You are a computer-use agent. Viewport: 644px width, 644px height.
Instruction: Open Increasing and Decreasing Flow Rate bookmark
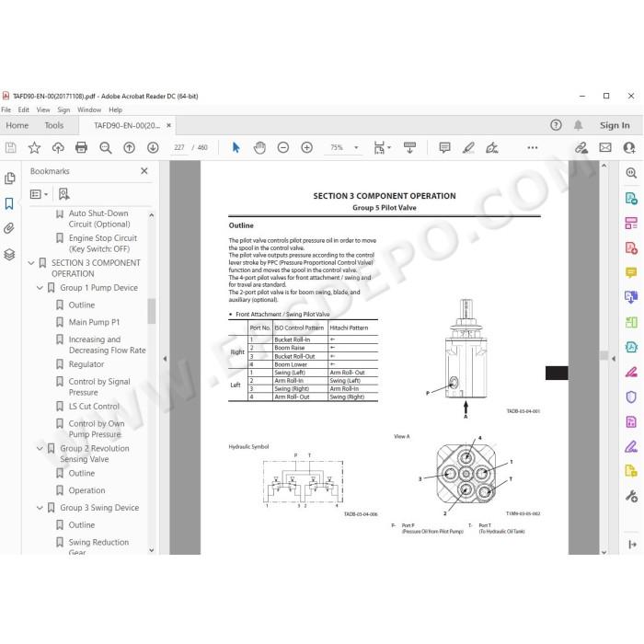(108, 345)
